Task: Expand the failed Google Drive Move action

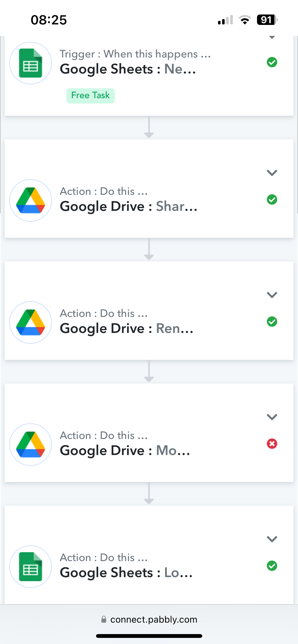Action: [272, 417]
